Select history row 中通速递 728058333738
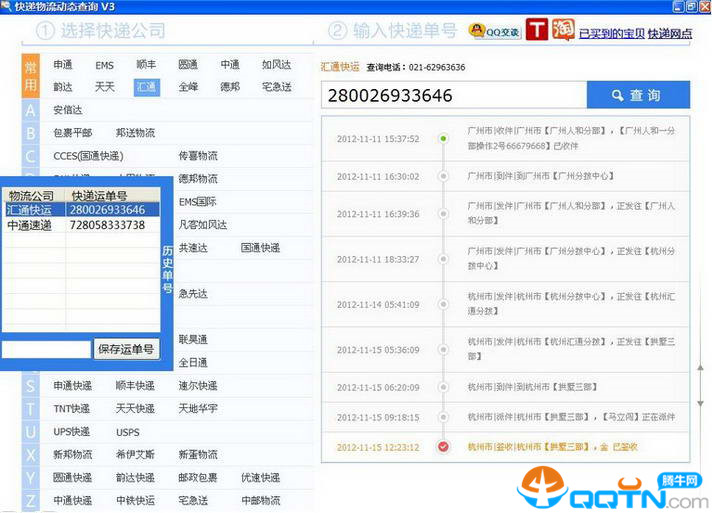712x513 pixels. pyautogui.click(x=80, y=225)
